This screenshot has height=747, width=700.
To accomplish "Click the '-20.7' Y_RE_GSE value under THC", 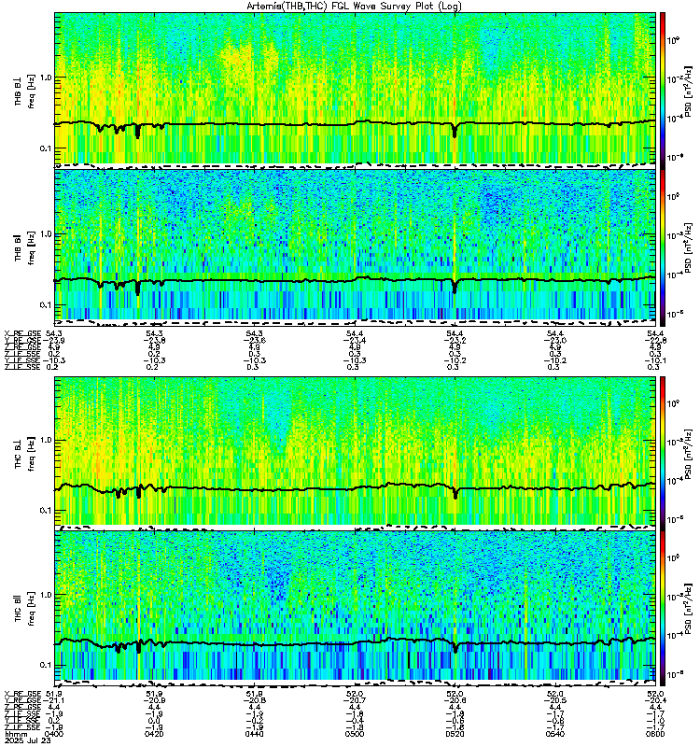I will 355,700.
